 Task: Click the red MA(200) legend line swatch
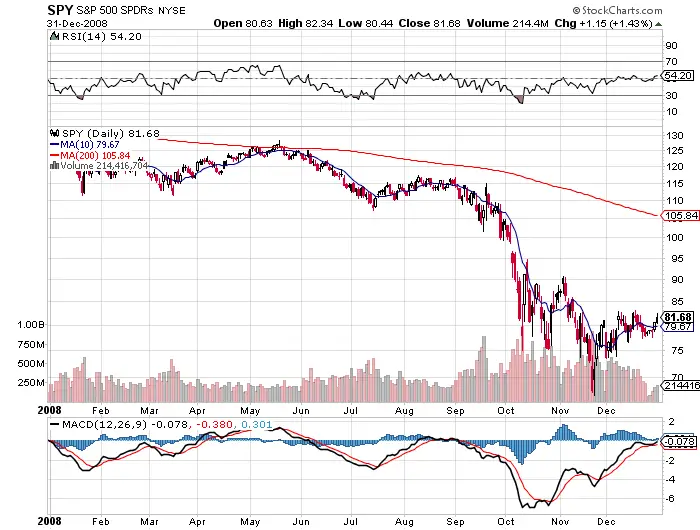pyautogui.click(x=54, y=155)
